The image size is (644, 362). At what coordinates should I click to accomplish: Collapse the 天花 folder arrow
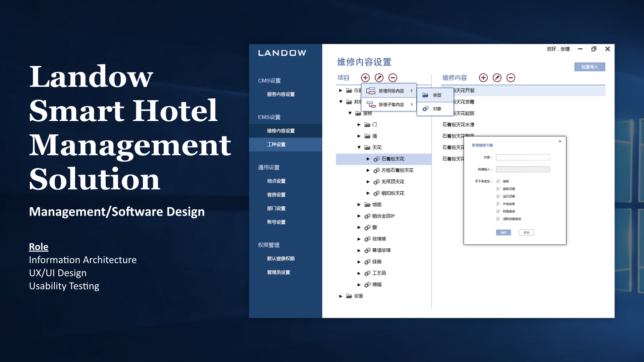359,147
